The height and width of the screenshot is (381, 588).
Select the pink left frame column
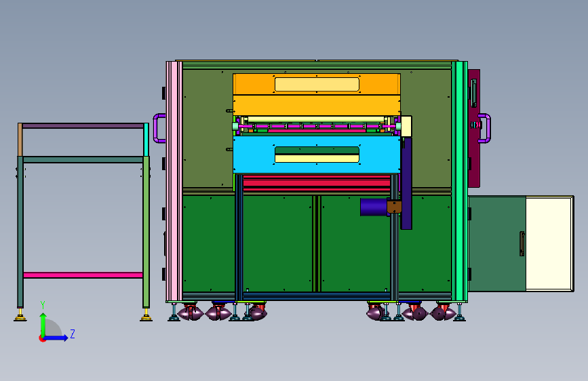174,181
